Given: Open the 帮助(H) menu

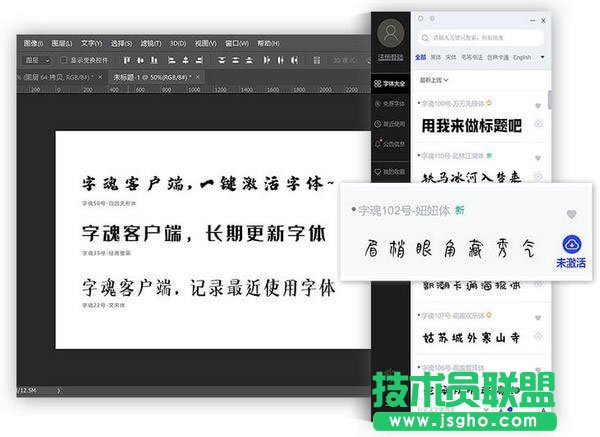Looking at the screenshot, I should (x=268, y=43).
